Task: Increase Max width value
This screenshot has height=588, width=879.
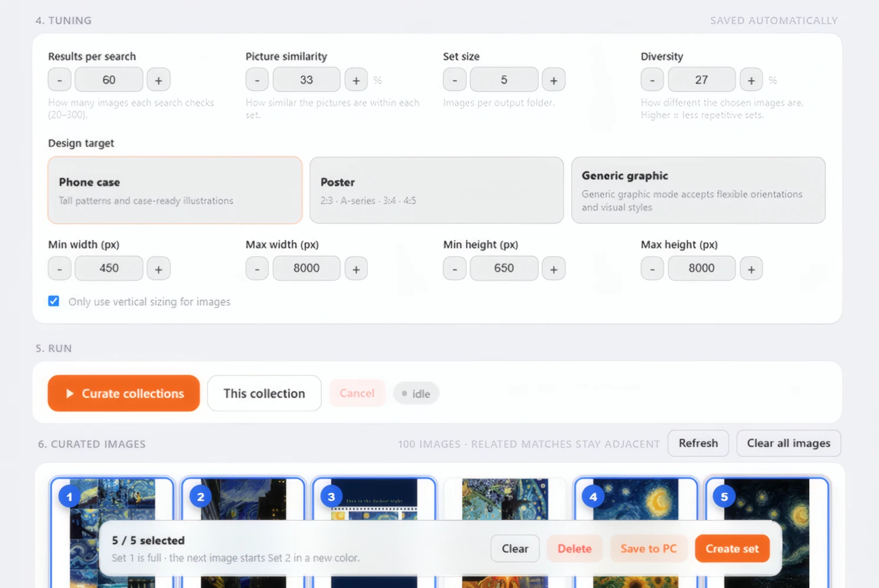Action: (x=356, y=269)
